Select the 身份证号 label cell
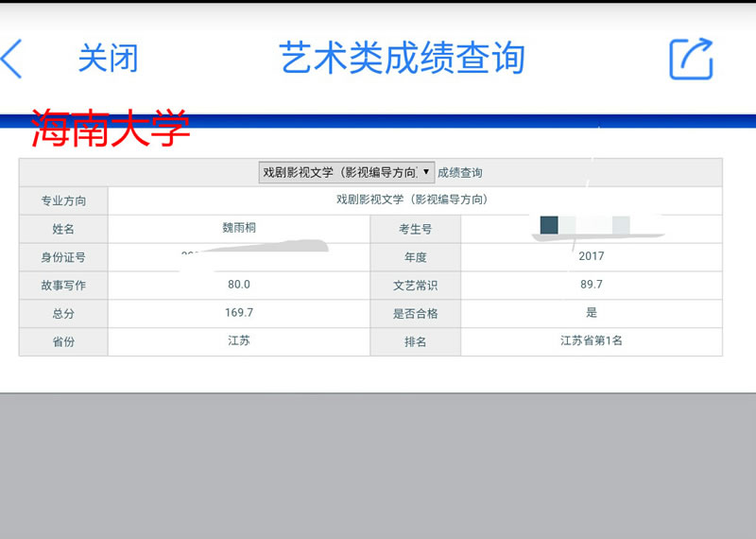 tap(63, 257)
